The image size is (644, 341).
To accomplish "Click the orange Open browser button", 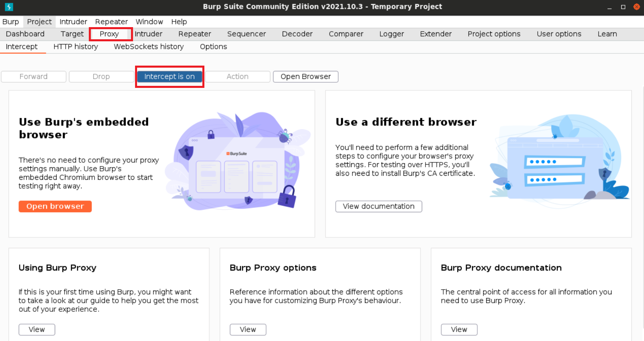I will [x=55, y=207].
